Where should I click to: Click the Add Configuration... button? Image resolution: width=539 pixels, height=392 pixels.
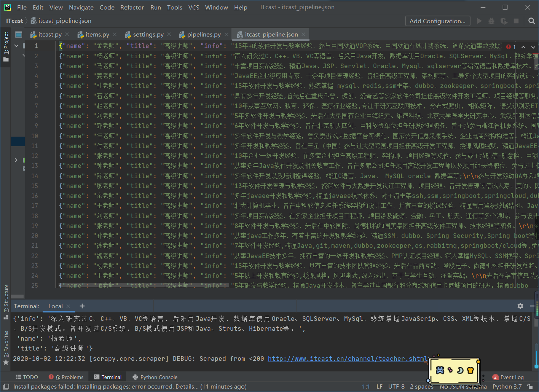(x=438, y=21)
